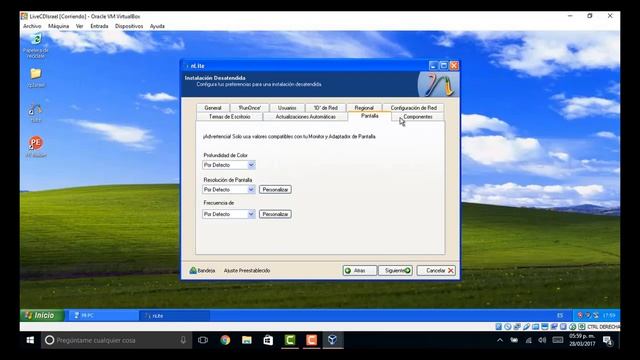640x360 pixels.
Task: Click Personalizar next to Frecuencia
Action: pyautogui.click(x=275, y=214)
